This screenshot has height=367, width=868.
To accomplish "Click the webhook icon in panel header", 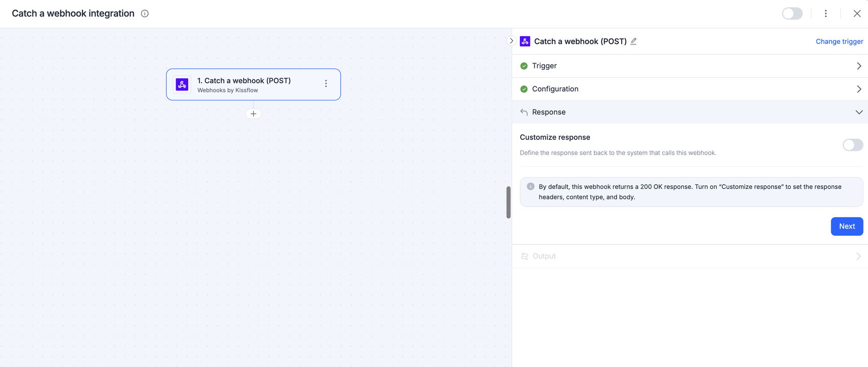I will click(x=525, y=41).
